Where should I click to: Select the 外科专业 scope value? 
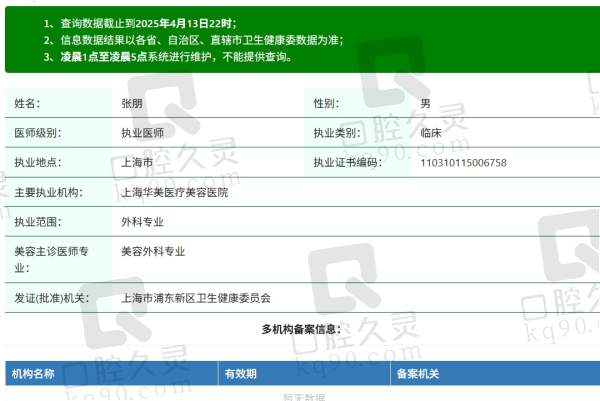click(x=142, y=222)
